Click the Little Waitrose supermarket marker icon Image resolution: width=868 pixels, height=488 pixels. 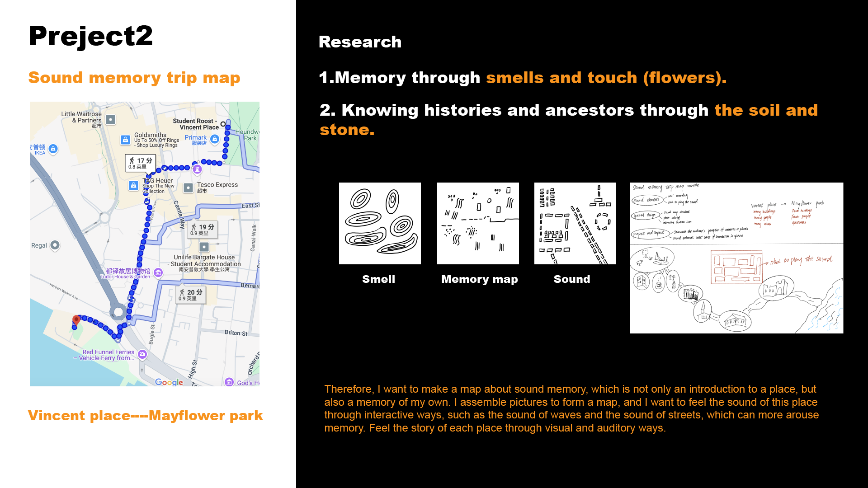pyautogui.click(x=110, y=120)
